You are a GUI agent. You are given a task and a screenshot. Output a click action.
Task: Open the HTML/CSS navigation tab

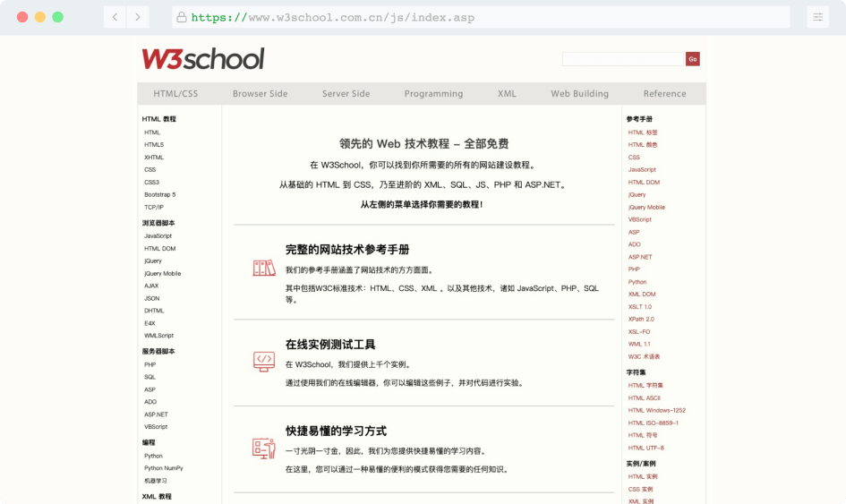[175, 93]
